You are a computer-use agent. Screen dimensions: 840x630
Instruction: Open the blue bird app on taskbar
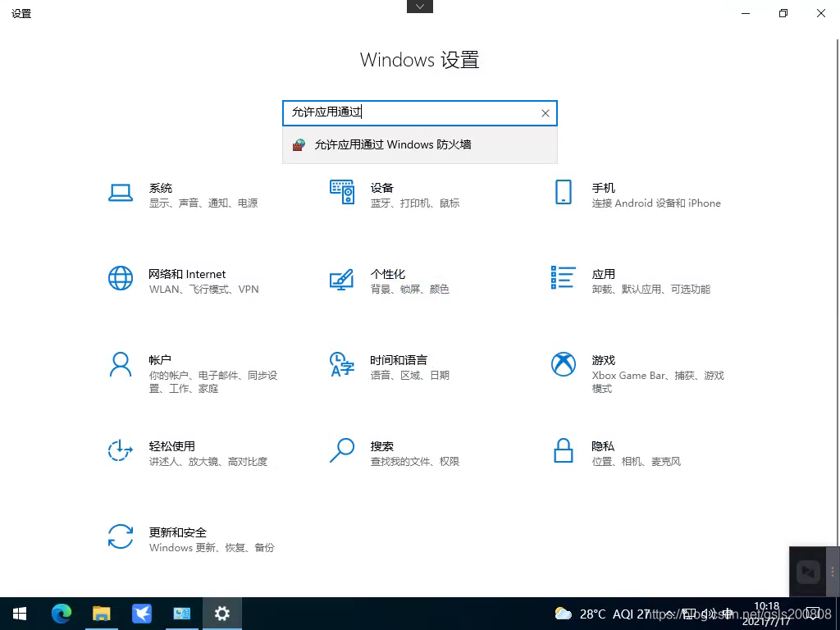click(x=141, y=614)
